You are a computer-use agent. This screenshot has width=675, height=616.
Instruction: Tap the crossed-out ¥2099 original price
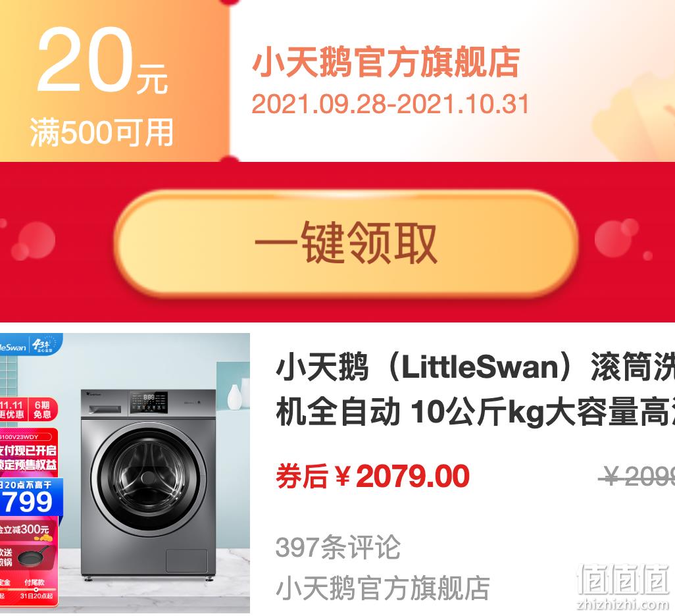click(x=636, y=476)
